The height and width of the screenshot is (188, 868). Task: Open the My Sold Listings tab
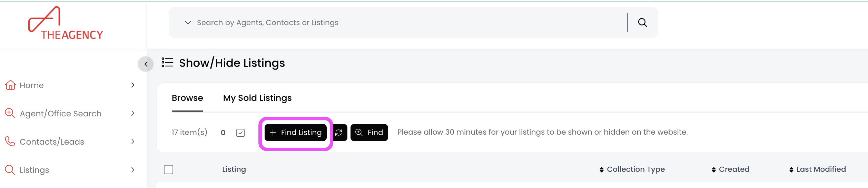257,98
